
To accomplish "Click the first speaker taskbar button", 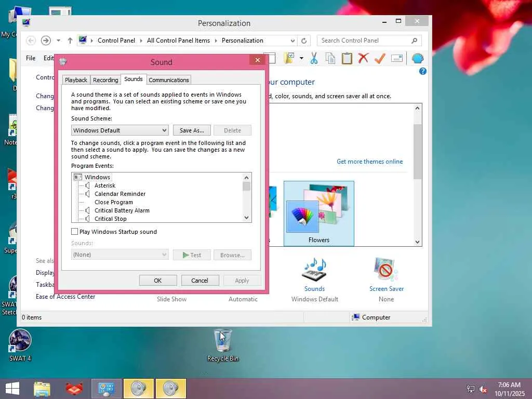I will pyautogui.click(x=138, y=389).
